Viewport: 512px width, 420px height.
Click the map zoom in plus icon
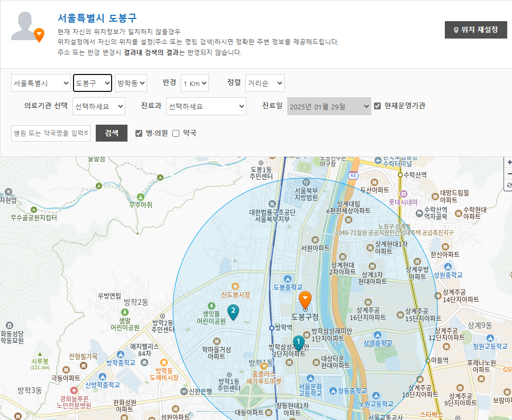[x=509, y=162]
